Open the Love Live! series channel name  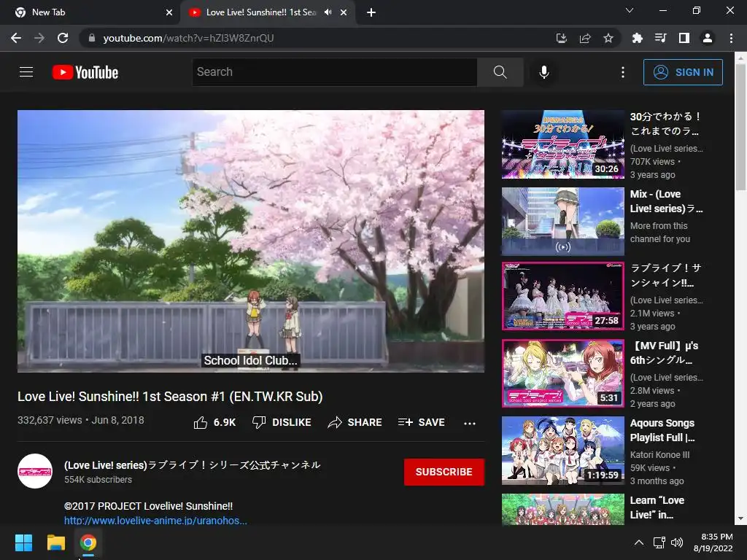pyautogui.click(x=192, y=464)
